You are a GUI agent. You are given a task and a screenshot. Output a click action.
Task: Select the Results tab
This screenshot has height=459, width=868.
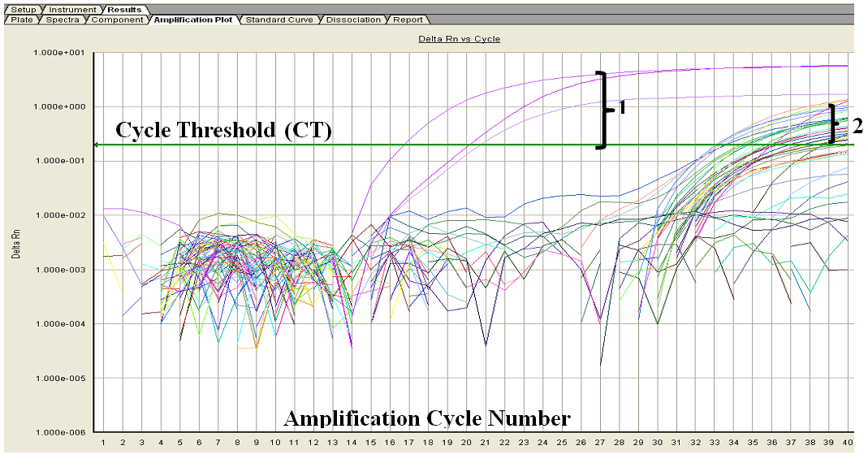coord(124,9)
